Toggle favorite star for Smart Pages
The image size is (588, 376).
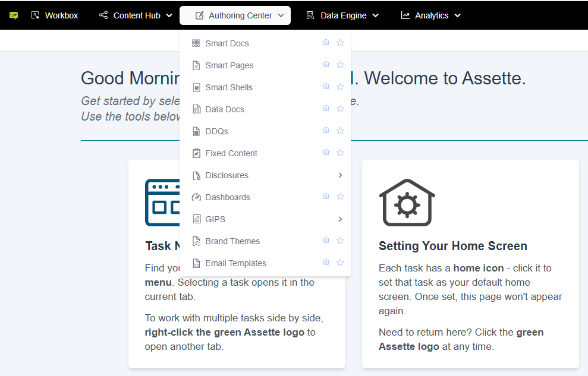tap(340, 64)
